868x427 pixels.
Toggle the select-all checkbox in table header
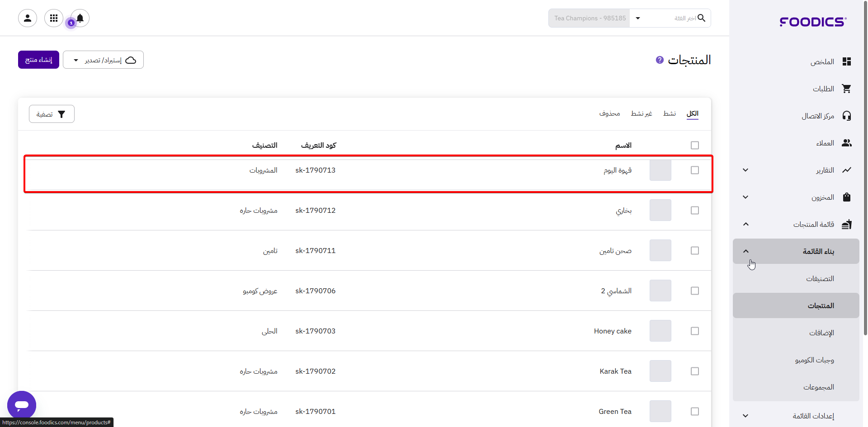pos(694,145)
